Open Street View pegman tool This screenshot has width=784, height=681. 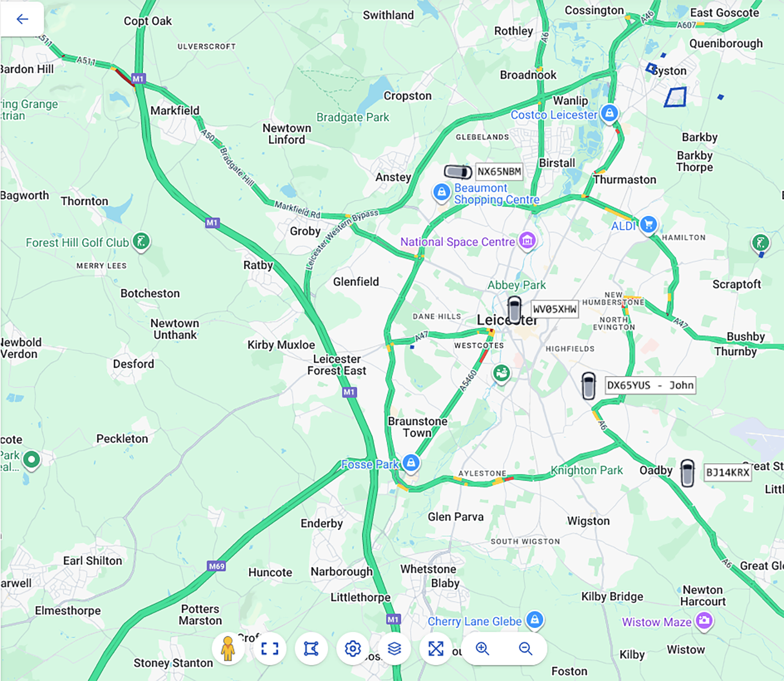228,649
